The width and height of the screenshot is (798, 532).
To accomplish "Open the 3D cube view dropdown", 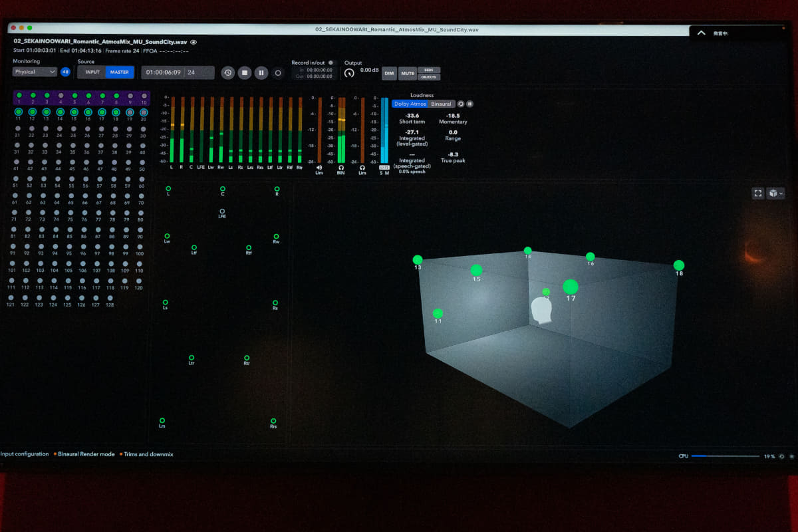I will (x=776, y=193).
